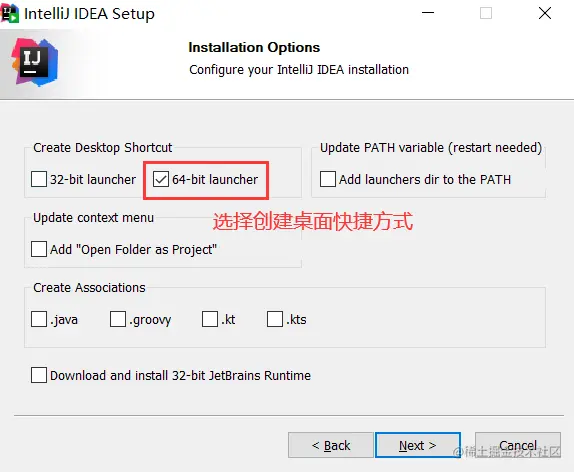Return to previous step with Back

point(331,445)
